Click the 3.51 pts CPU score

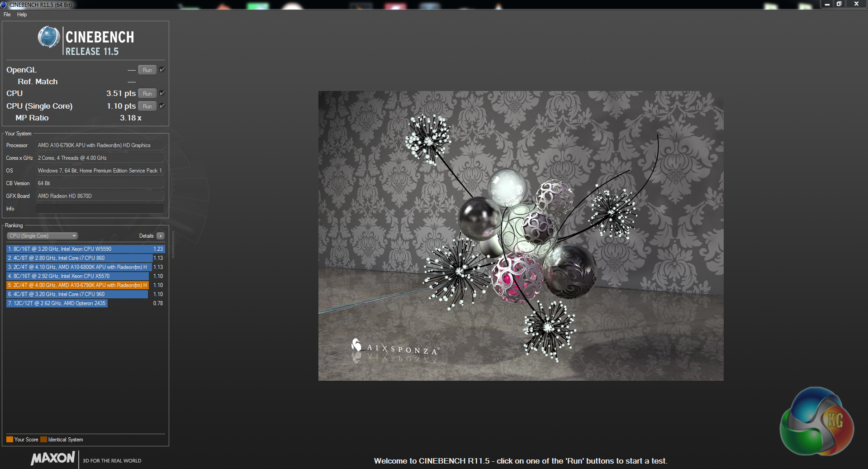click(x=121, y=93)
